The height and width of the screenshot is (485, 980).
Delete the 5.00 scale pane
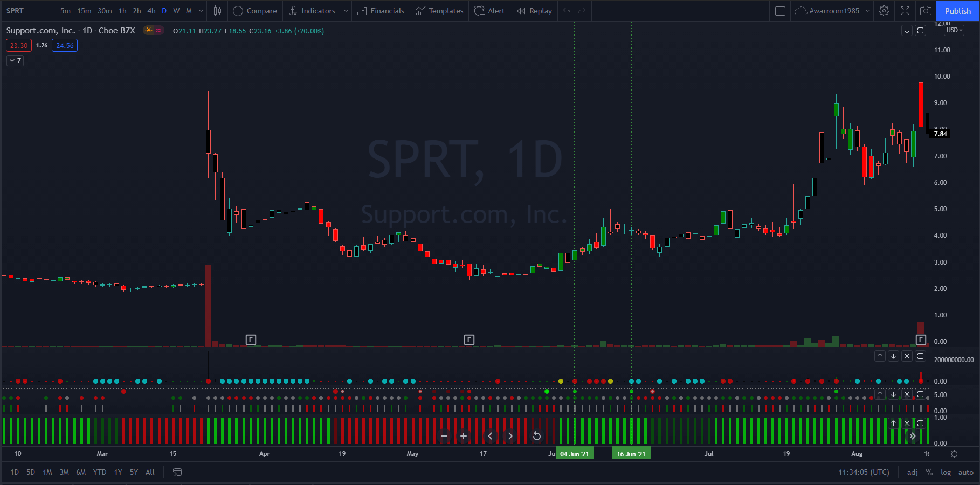click(907, 394)
